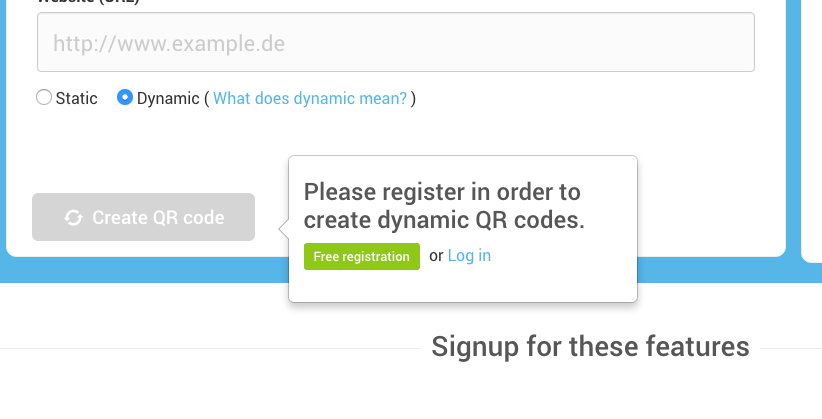Click the word 'or' before Log in
This screenshot has width=822, height=419.
[x=435, y=256]
